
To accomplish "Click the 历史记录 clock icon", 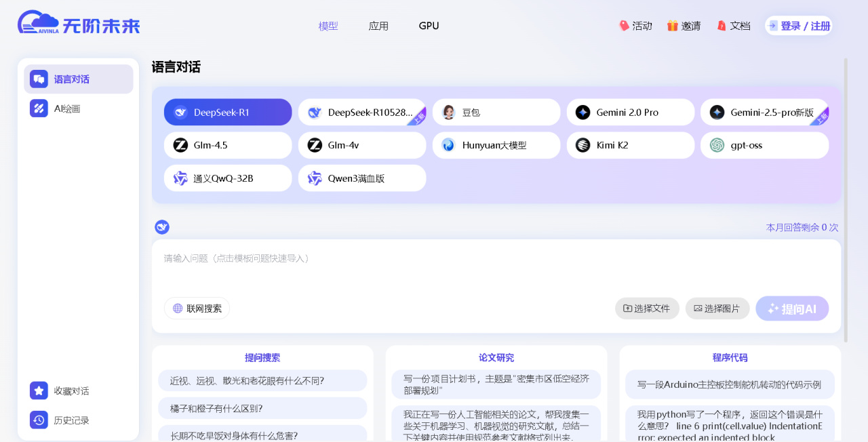I will (x=39, y=420).
